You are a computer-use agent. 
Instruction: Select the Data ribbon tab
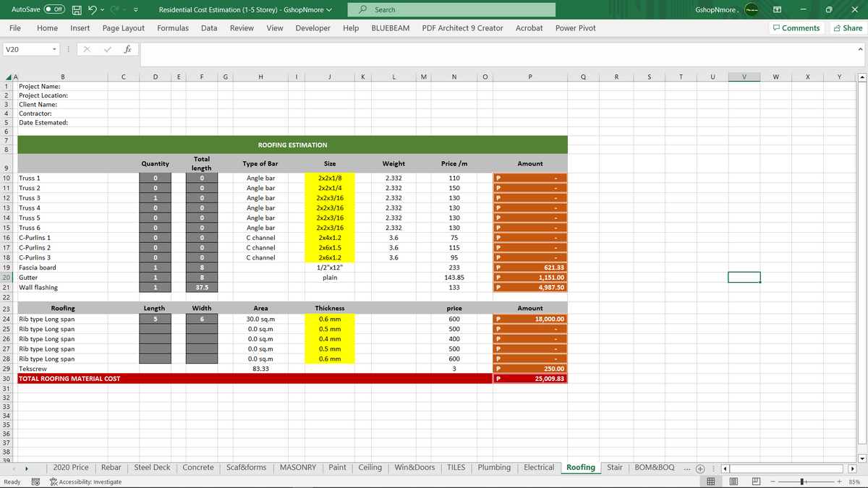[x=209, y=27]
